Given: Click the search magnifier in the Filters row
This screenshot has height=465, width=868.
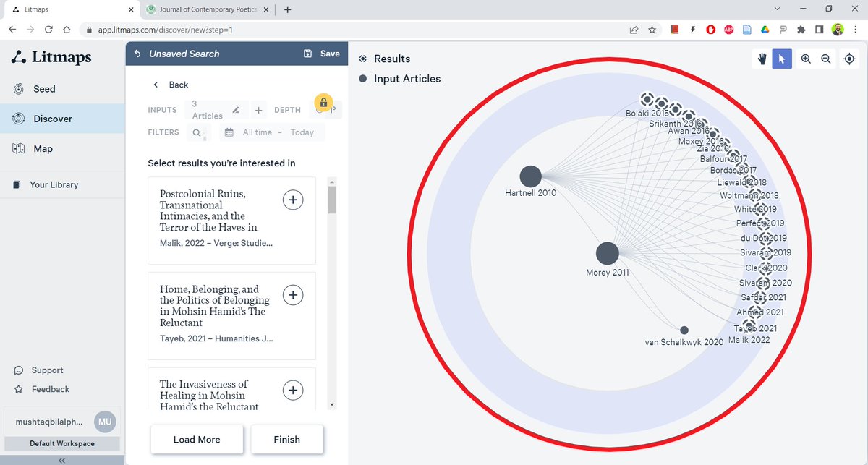Looking at the screenshot, I should [197, 132].
